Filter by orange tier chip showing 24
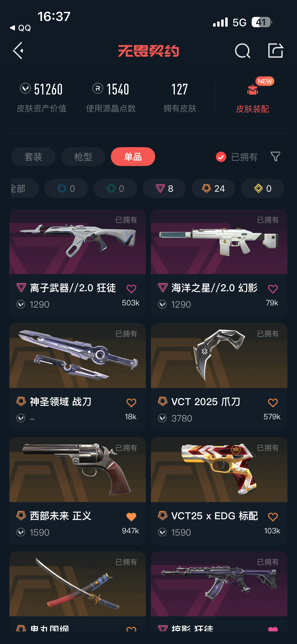Image resolution: width=297 pixels, height=644 pixels. (213, 188)
